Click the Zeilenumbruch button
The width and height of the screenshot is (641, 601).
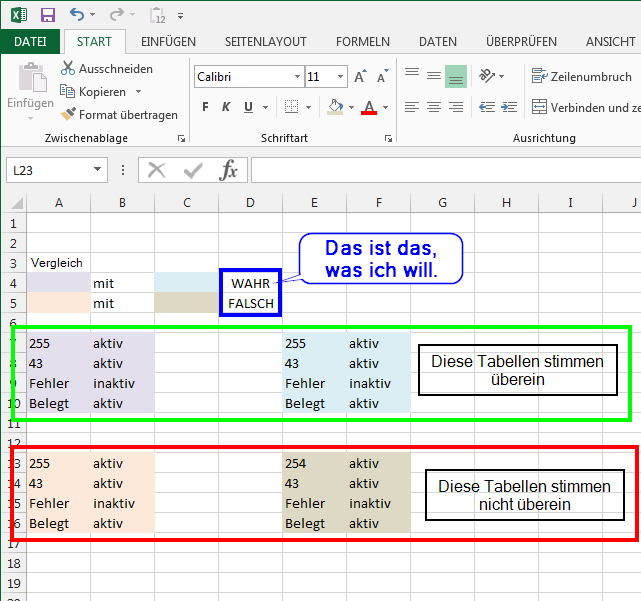coord(580,76)
